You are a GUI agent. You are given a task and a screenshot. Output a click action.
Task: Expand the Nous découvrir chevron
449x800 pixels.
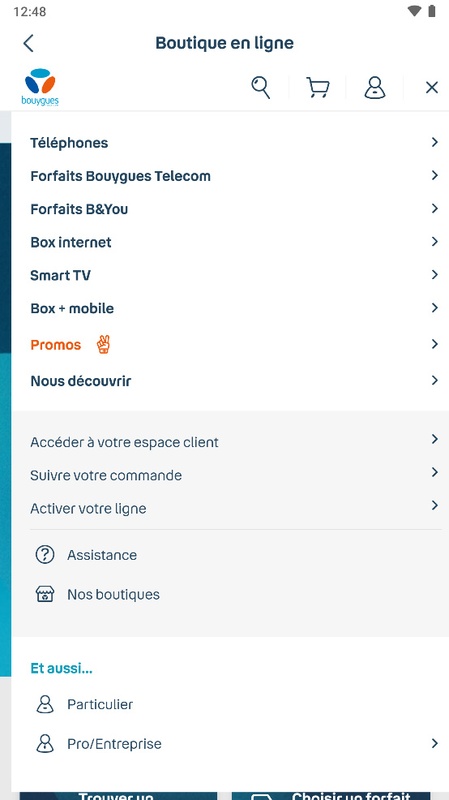434,380
